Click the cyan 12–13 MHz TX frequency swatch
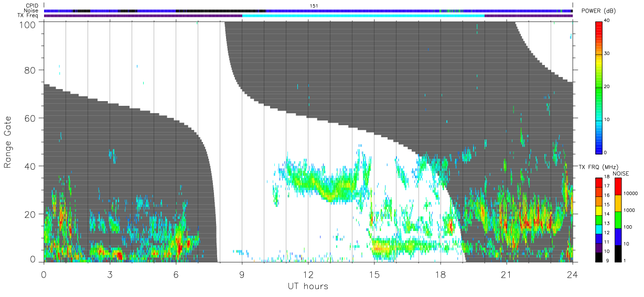644x297 pixels. pos(598,228)
